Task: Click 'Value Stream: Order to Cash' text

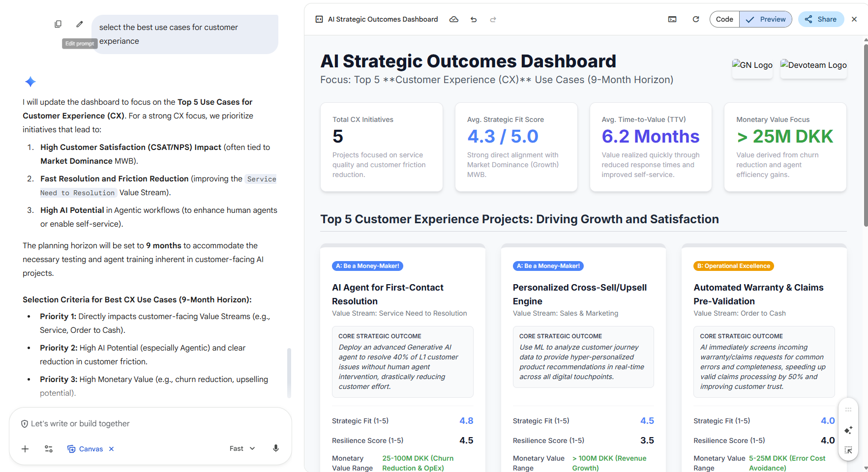Action: pyautogui.click(x=740, y=313)
